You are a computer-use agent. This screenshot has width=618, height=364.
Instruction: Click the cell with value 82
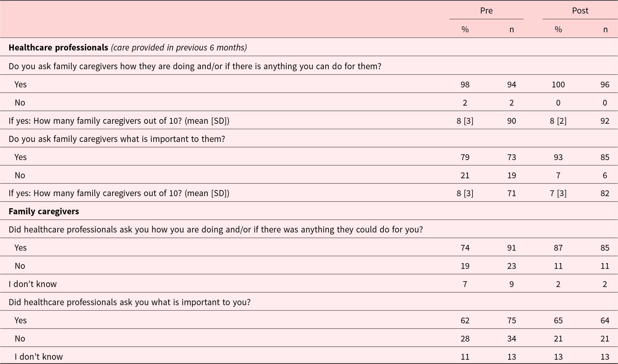point(605,193)
